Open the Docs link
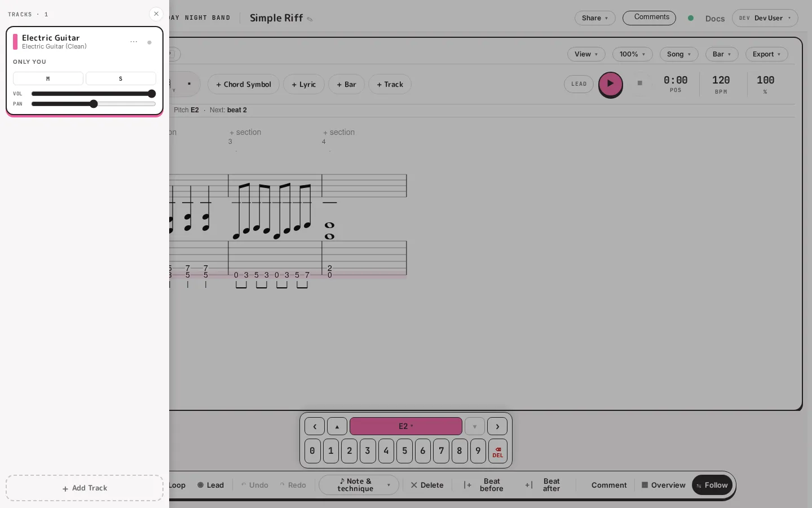Viewport: 812px width, 508px height. 715,19
